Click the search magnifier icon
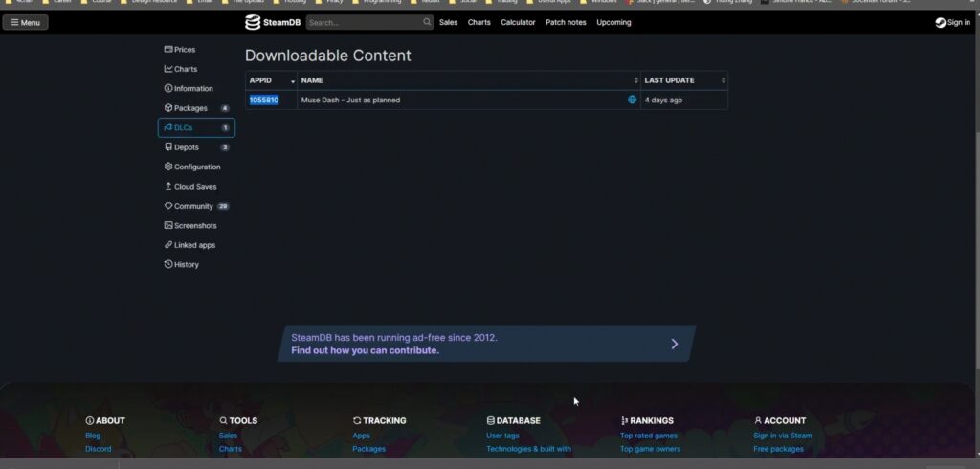 [x=427, y=22]
